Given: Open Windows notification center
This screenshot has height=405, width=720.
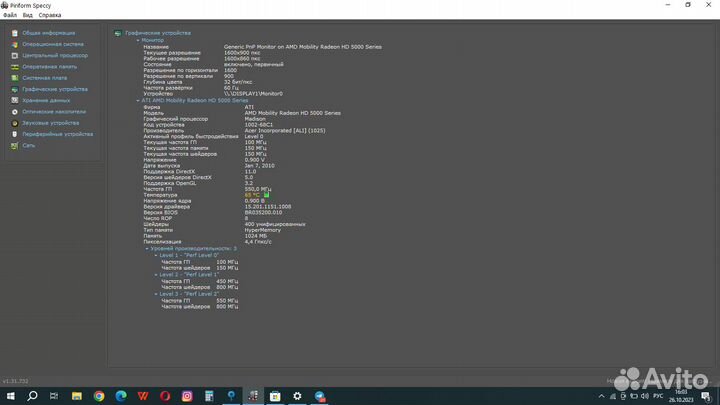Looking at the screenshot, I should click(x=706, y=396).
